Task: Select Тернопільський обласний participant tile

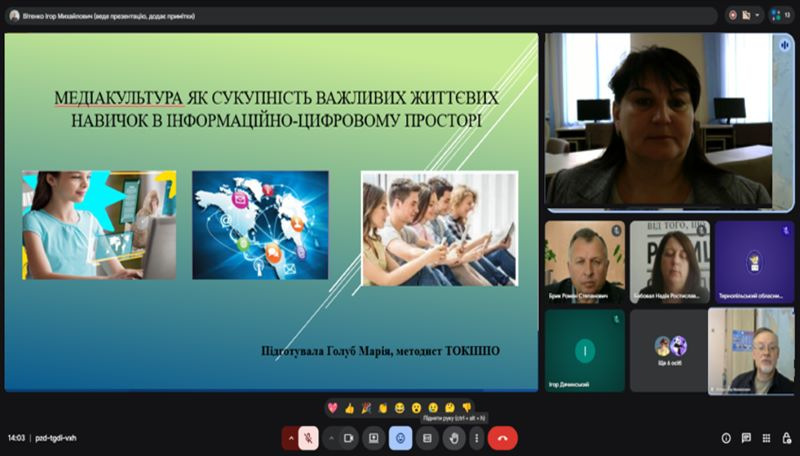Action: [x=755, y=262]
